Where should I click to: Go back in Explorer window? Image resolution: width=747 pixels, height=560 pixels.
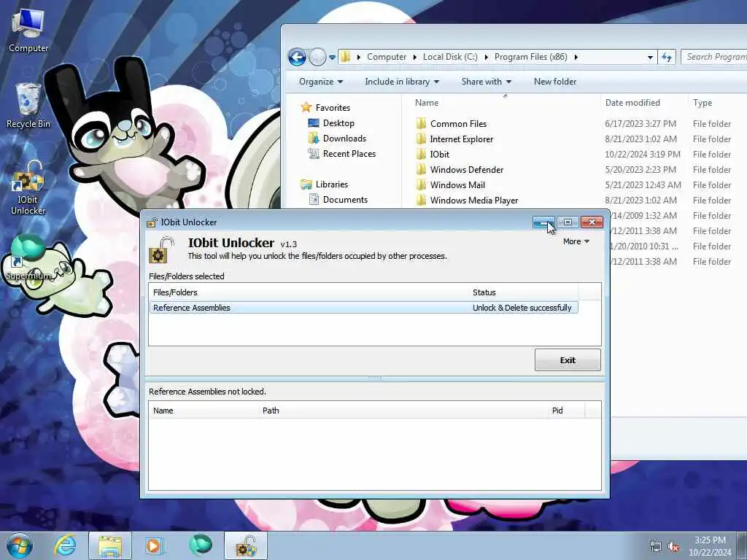[x=297, y=57]
